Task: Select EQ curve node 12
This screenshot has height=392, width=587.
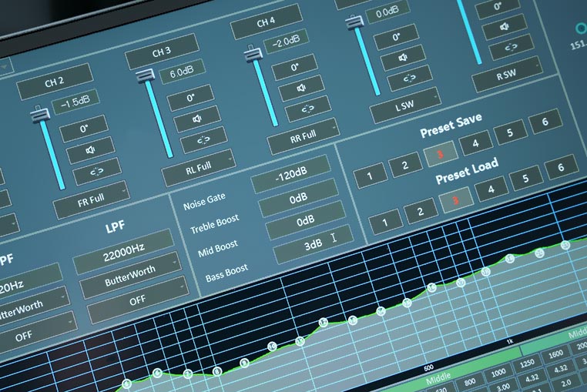Action: click(324, 323)
